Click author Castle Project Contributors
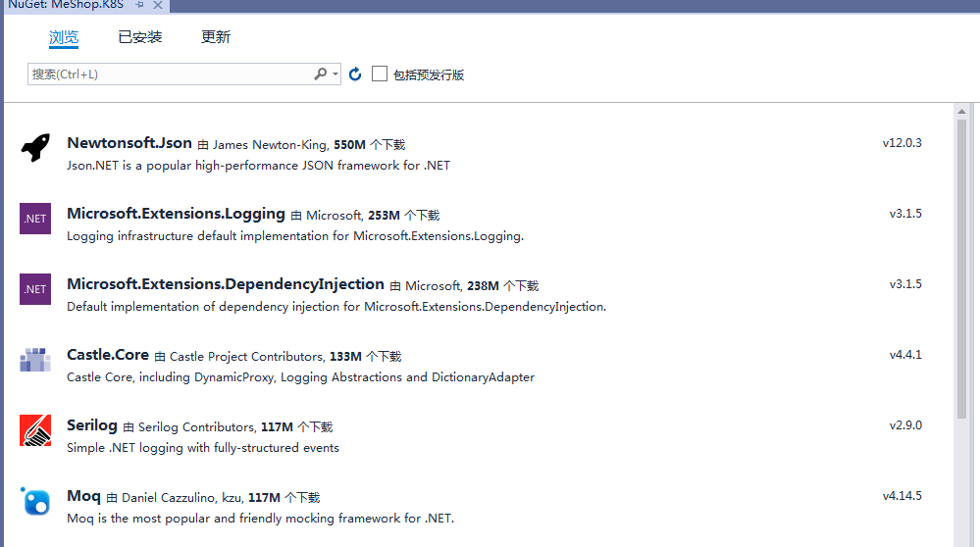The height and width of the screenshot is (547, 980). (x=247, y=357)
